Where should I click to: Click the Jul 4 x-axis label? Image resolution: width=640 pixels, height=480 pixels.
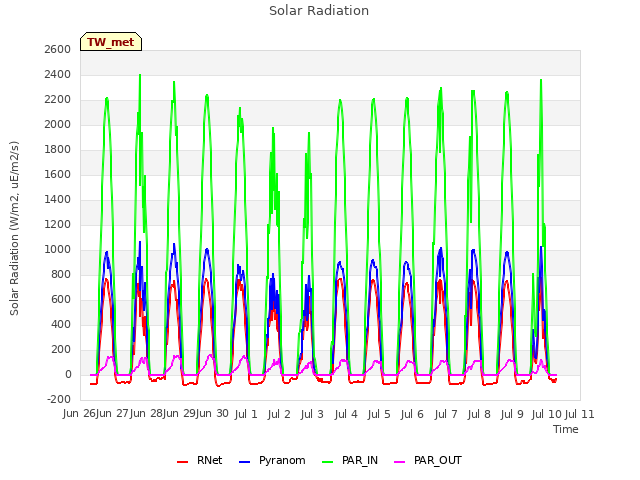(346, 414)
